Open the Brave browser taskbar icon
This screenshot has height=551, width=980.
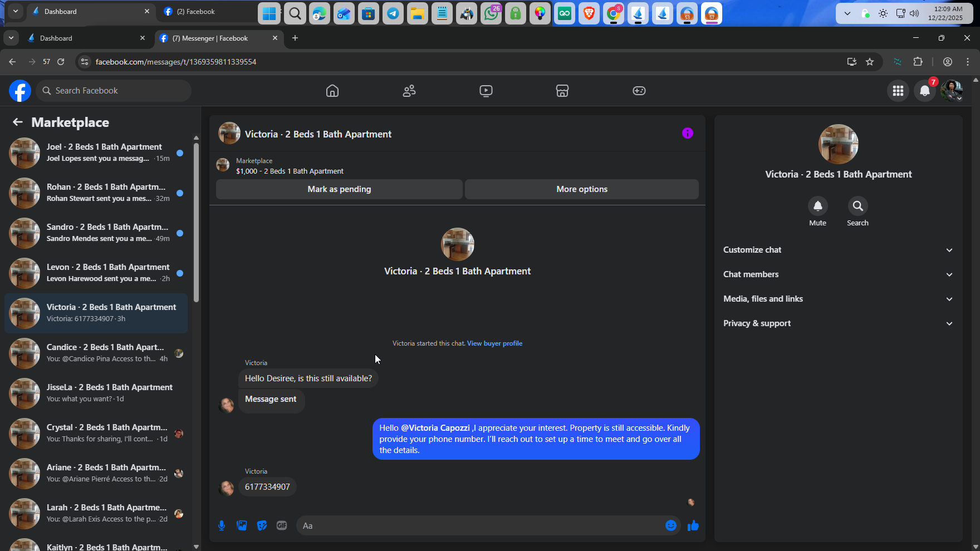(x=589, y=13)
